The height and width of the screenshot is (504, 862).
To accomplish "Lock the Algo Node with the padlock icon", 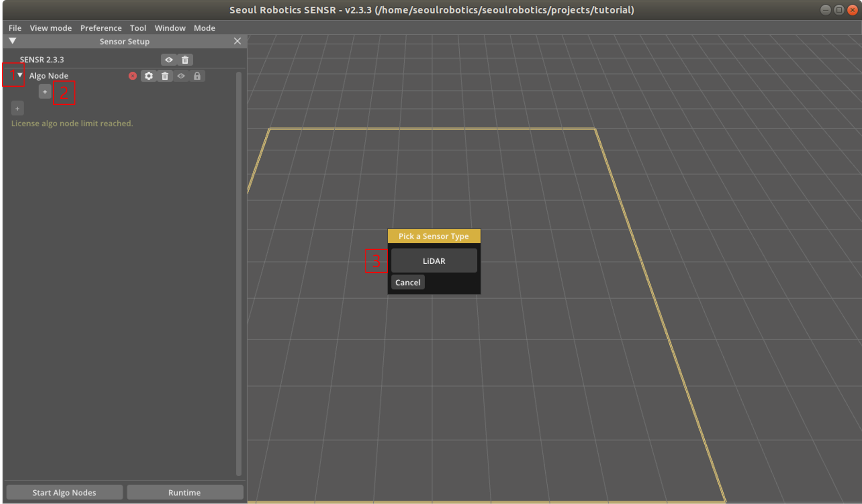I will 197,76.
